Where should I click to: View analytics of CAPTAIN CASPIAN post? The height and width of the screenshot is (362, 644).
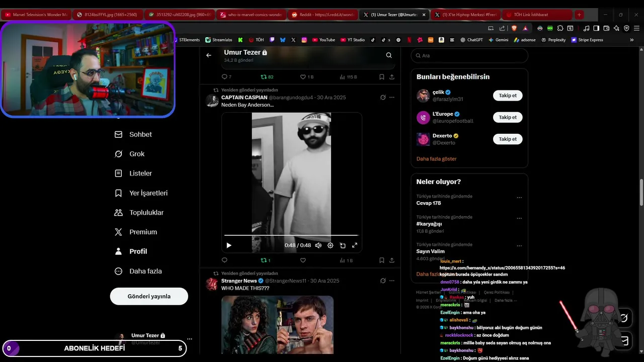coord(346,260)
